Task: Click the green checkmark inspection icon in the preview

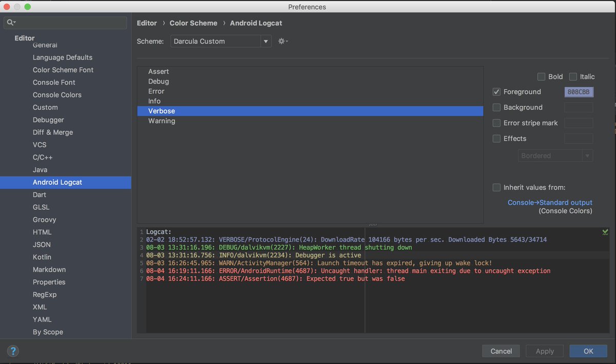Action: pos(605,232)
